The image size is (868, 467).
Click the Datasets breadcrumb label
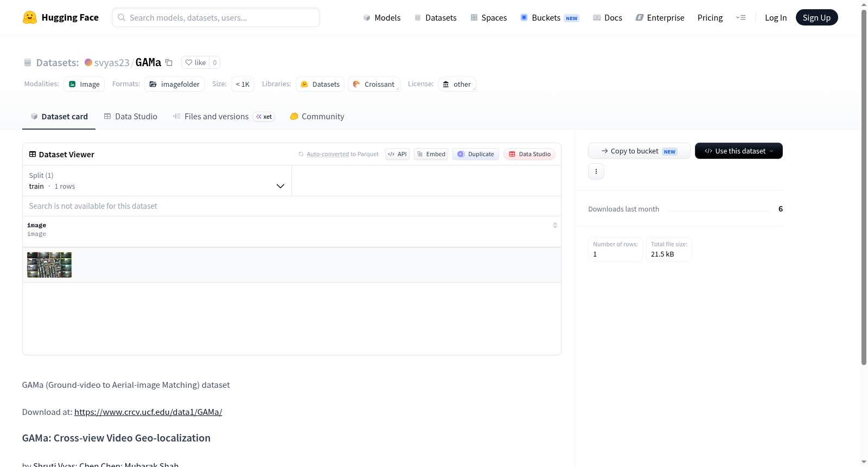[x=58, y=62]
